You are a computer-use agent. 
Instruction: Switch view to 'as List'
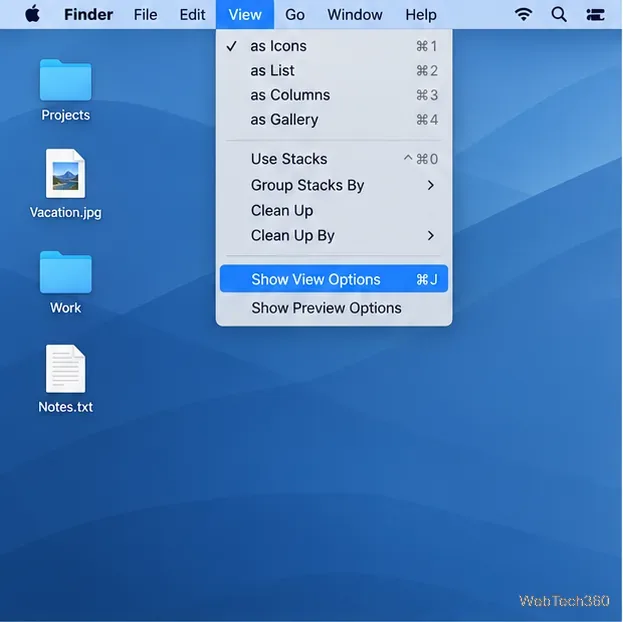334,71
